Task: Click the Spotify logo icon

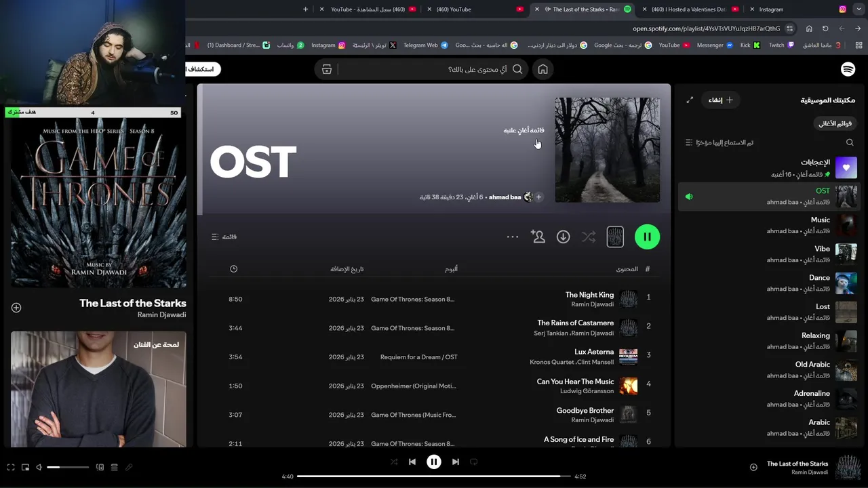Action: (848, 69)
